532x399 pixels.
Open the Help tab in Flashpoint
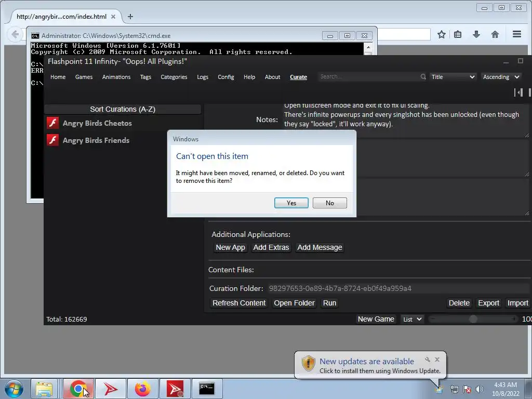point(249,77)
